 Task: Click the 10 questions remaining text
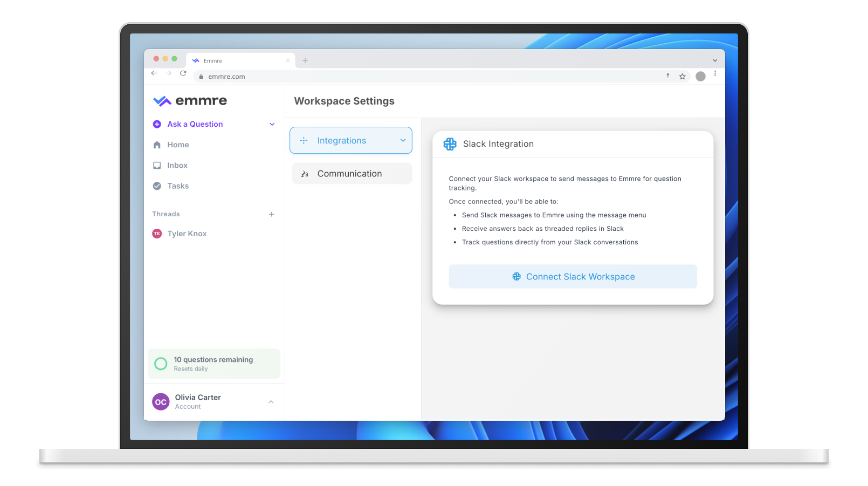pyautogui.click(x=213, y=360)
